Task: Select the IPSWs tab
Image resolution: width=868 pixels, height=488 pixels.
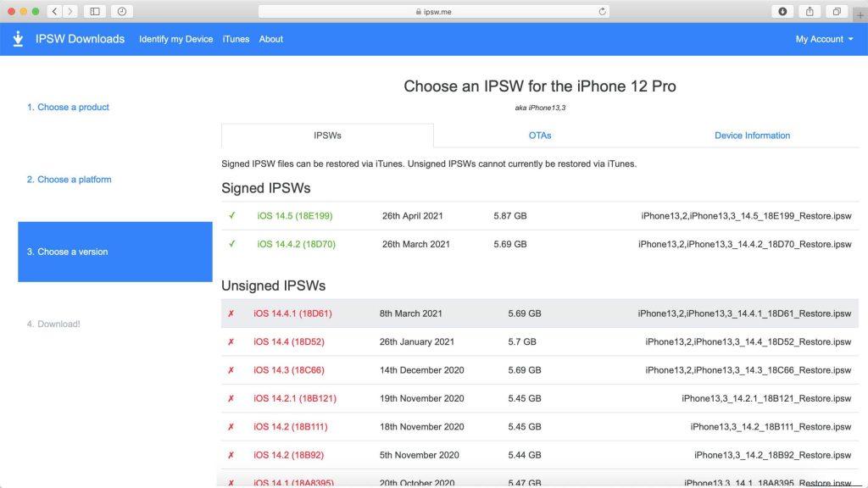Action: click(327, 136)
